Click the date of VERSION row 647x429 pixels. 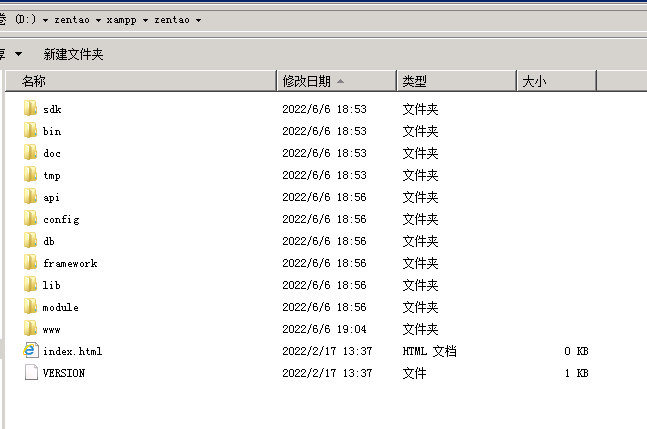[327, 373]
